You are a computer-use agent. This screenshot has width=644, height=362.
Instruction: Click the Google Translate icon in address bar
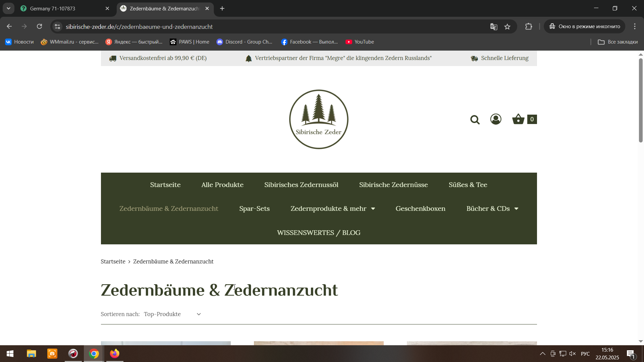click(493, 27)
